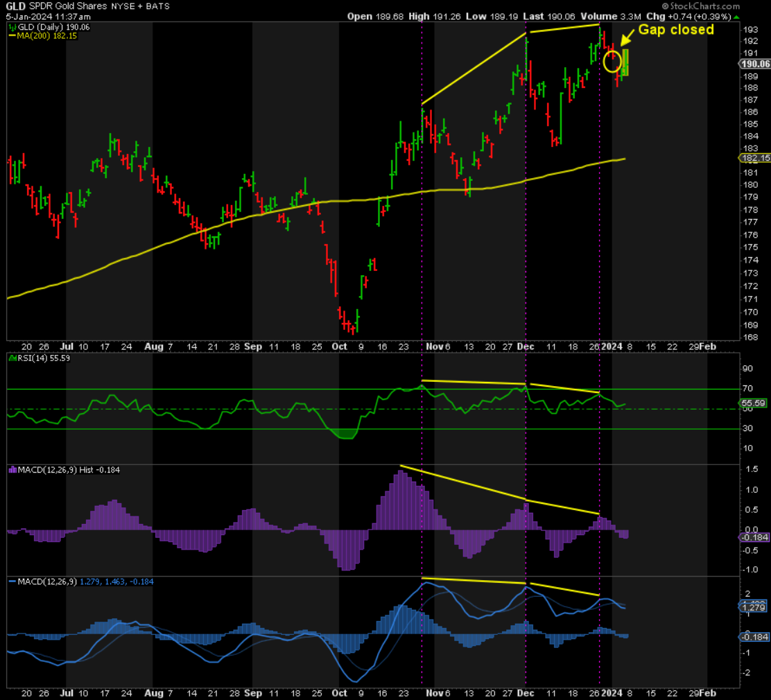Click the candlestick icon beside GLD (Daily)
Image resolution: width=771 pixels, height=700 pixels.
(12, 27)
